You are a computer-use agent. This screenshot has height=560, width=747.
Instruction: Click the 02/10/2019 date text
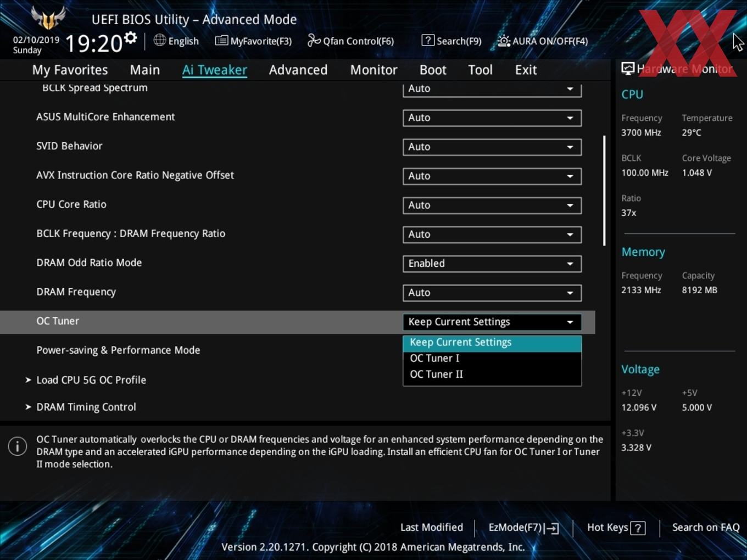point(36,40)
